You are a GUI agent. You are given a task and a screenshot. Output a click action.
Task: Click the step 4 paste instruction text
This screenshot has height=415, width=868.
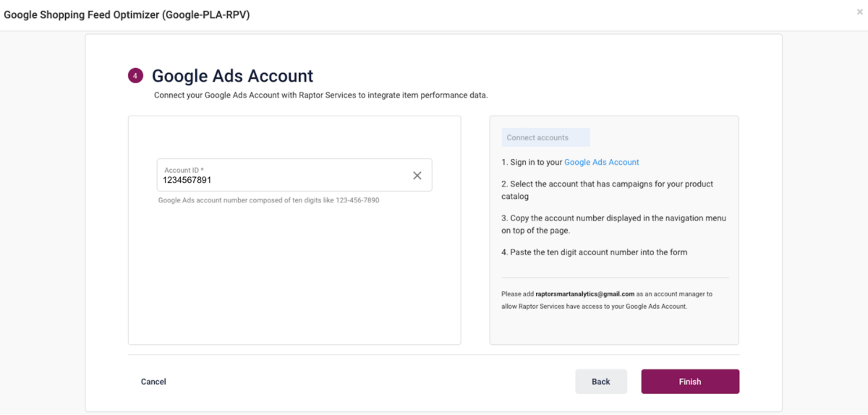tap(595, 252)
